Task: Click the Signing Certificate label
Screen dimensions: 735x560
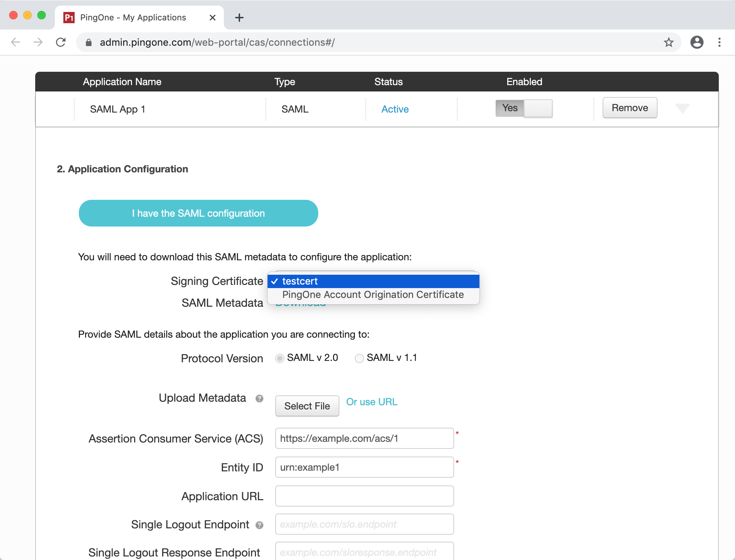Action: [217, 281]
